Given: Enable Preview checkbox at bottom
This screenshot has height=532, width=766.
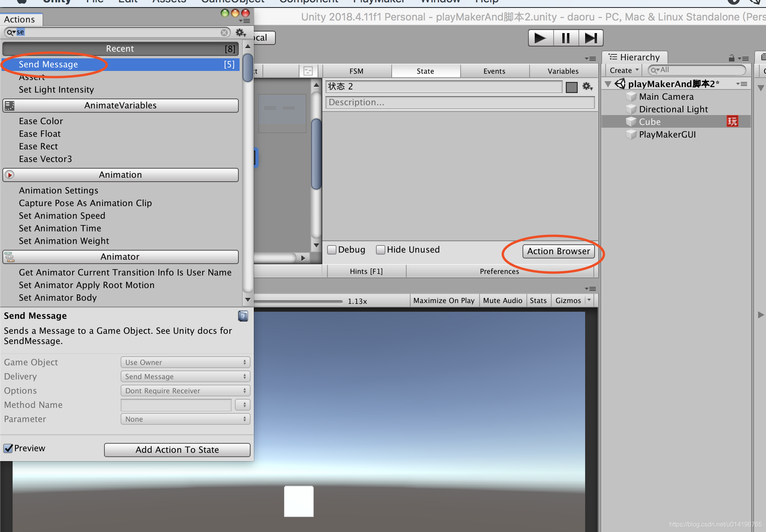Looking at the screenshot, I should [8, 448].
